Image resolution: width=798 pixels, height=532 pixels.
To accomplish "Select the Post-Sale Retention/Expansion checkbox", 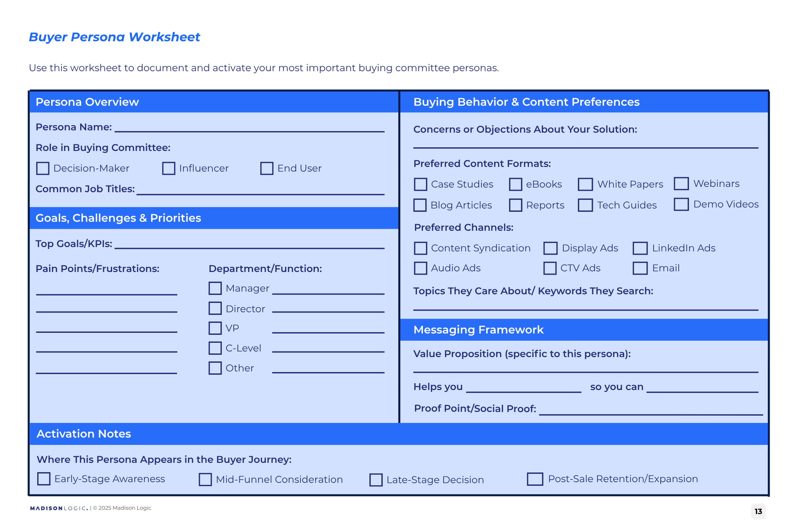I will click(535, 479).
